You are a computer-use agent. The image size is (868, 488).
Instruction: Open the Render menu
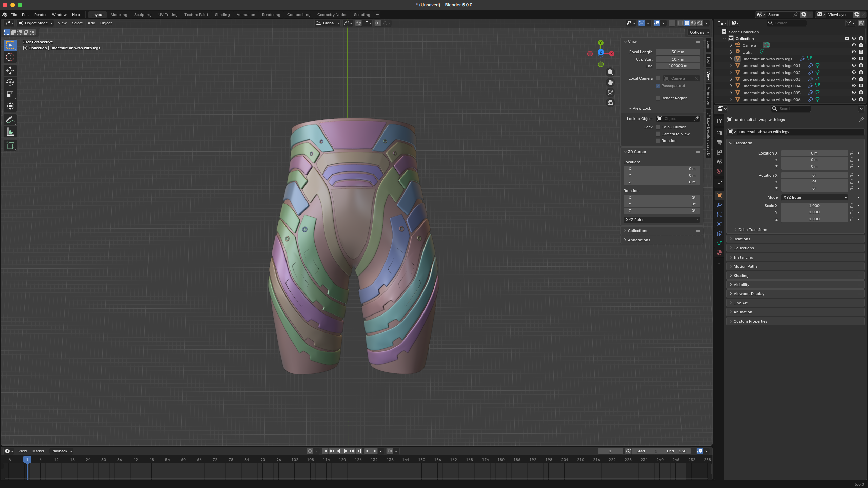tap(40, 14)
